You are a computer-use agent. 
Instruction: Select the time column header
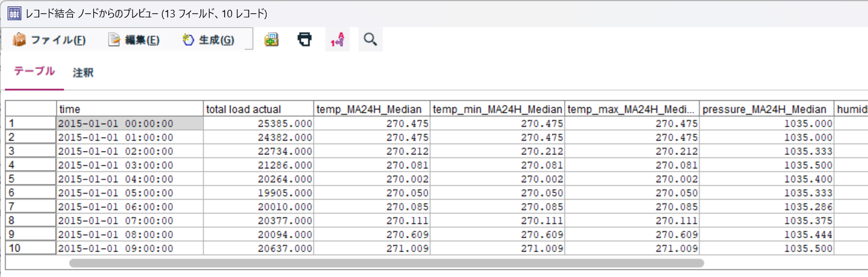click(130, 109)
